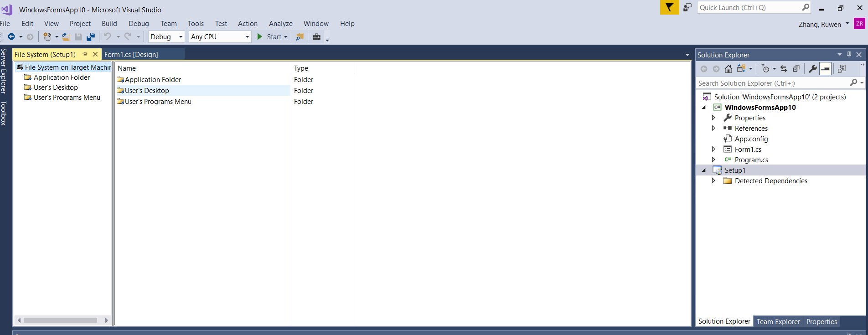Open the Any CPU platform dropdown
Viewport: 868px width, 335px height.
pyautogui.click(x=220, y=37)
